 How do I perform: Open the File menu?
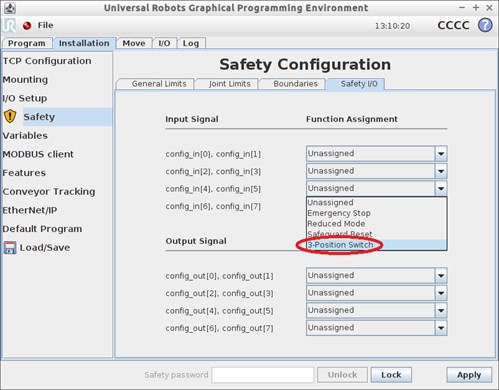coord(45,25)
